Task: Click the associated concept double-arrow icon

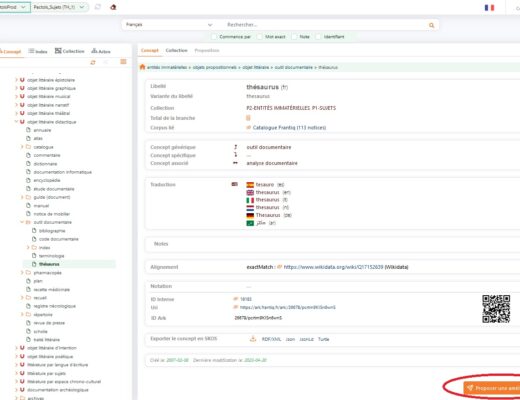Action: point(235,163)
